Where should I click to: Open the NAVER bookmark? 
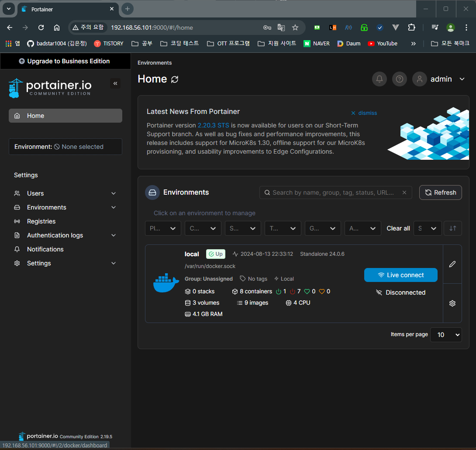317,44
